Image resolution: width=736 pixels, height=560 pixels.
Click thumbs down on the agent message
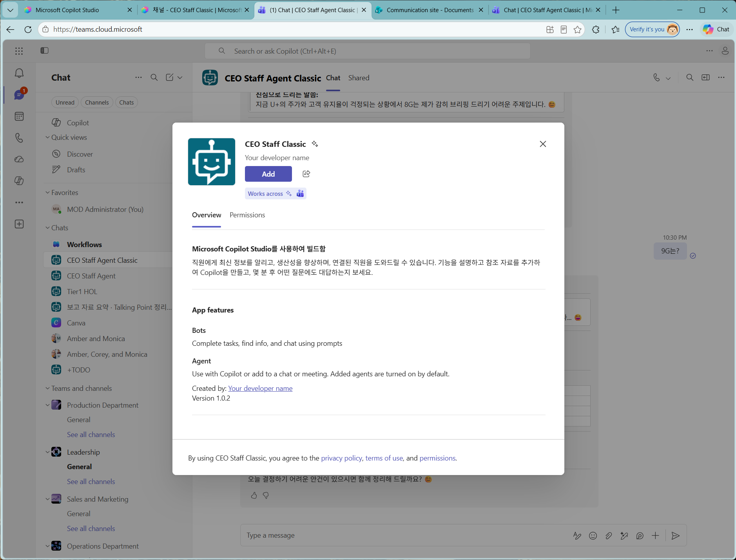266,495
